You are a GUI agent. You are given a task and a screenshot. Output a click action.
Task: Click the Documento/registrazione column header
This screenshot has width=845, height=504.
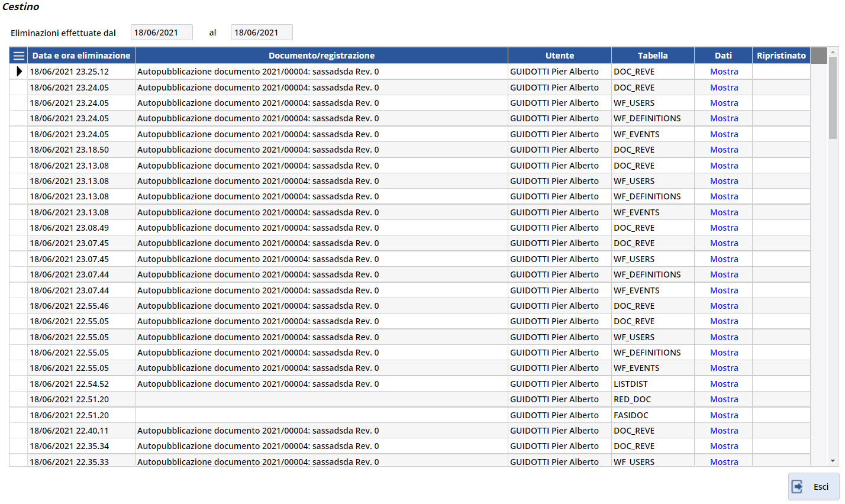point(321,56)
